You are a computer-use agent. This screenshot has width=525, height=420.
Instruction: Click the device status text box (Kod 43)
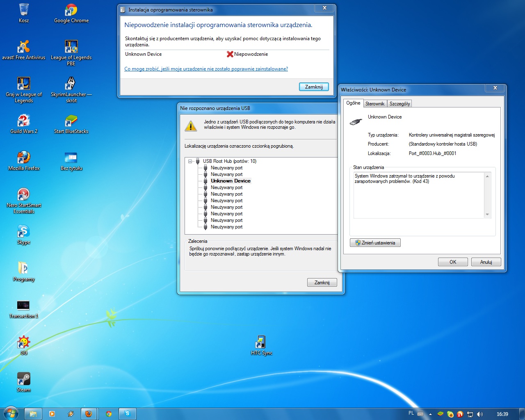pyautogui.click(x=419, y=195)
